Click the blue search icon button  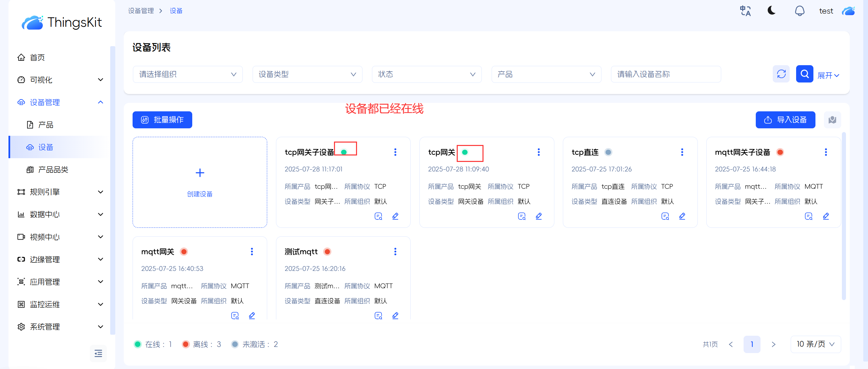point(804,74)
